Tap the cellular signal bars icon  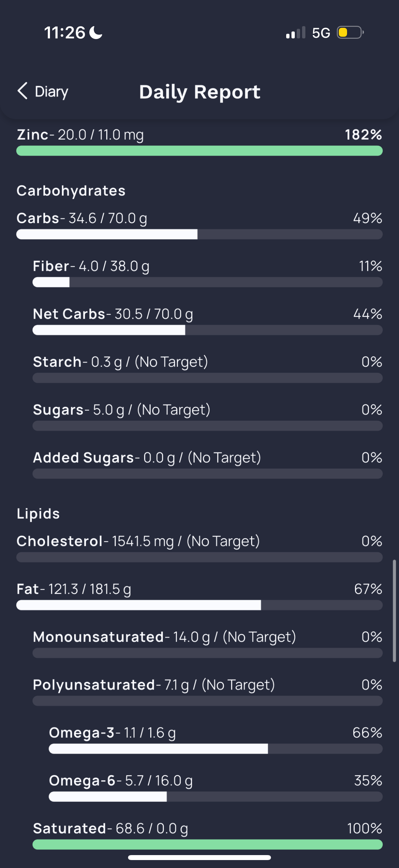(x=295, y=33)
